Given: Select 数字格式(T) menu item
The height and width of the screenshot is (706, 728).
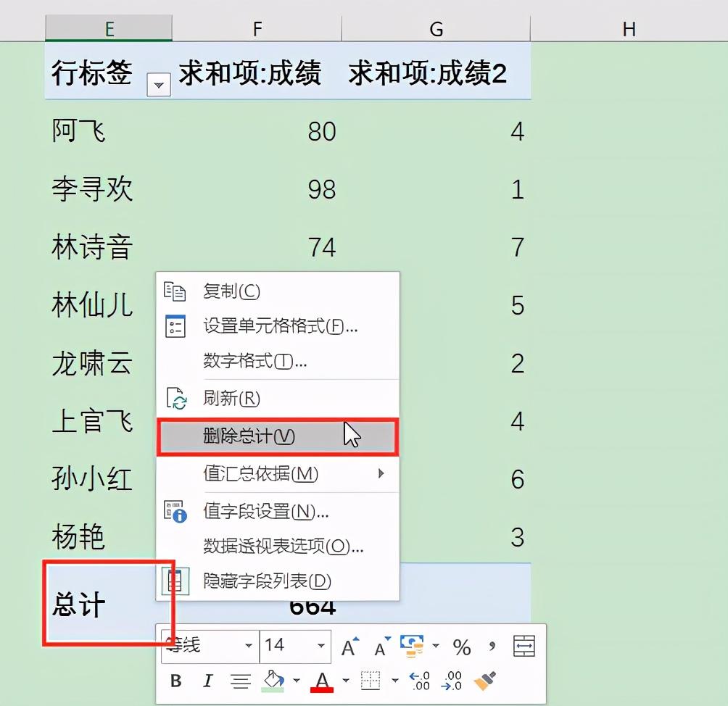Looking at the screenshot, I should [x=278, y=361].
